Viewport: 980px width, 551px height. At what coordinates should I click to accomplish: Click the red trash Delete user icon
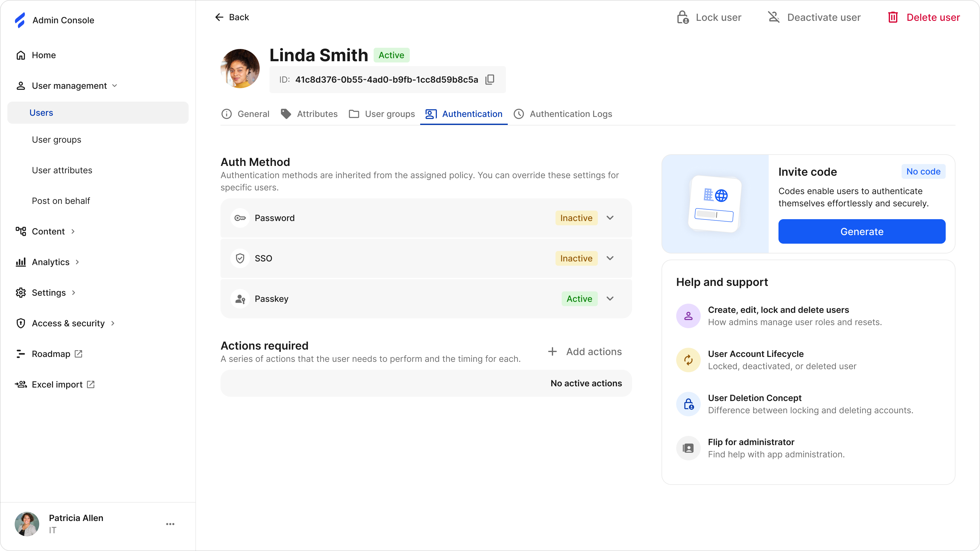click(893, 17)
